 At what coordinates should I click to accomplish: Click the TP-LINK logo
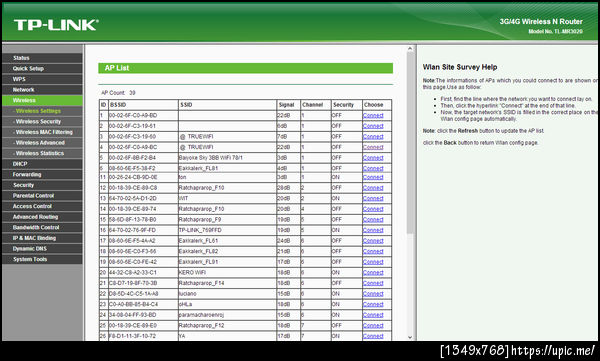56,25
